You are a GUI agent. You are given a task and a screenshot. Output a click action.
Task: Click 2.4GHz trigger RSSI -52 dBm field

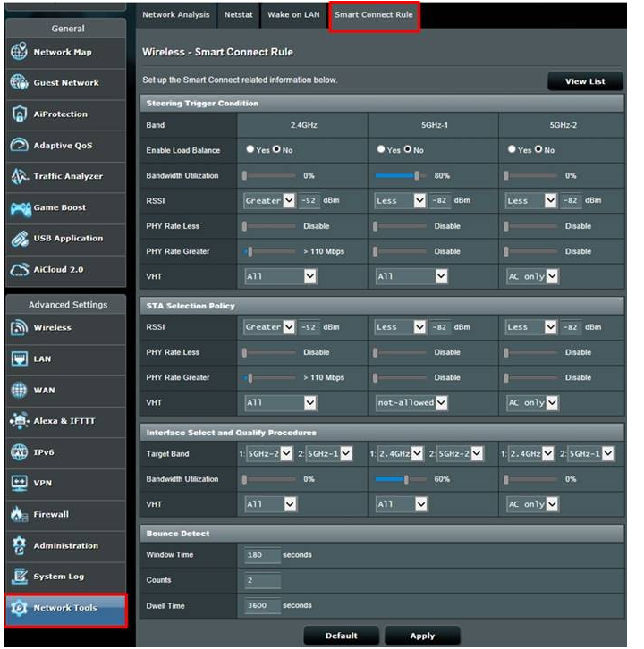point(309,201)
